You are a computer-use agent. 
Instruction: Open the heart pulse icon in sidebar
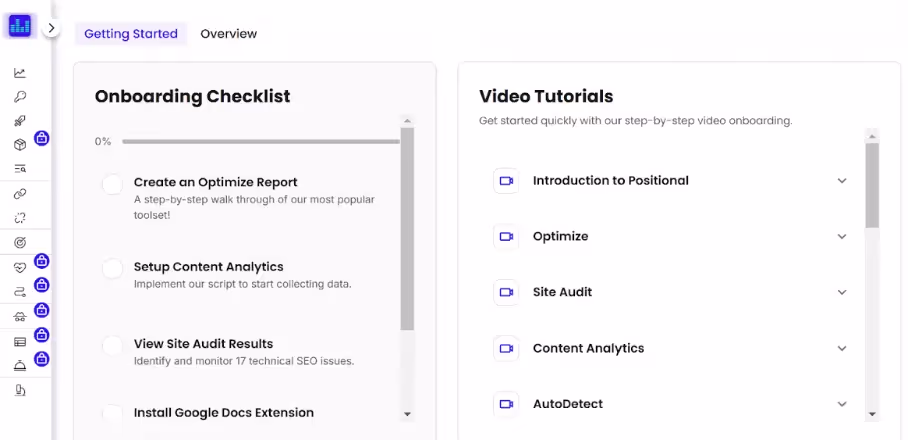(20, 267)
